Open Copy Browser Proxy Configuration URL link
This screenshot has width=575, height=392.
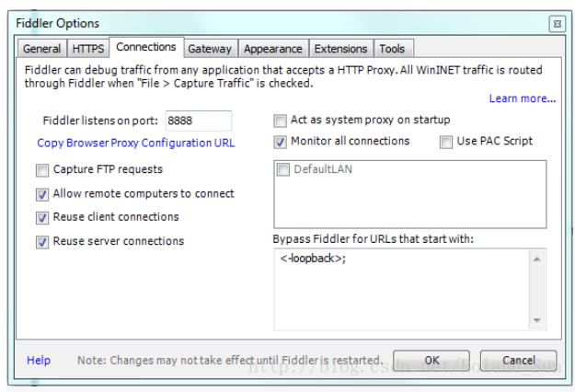[x=135, y=143]
